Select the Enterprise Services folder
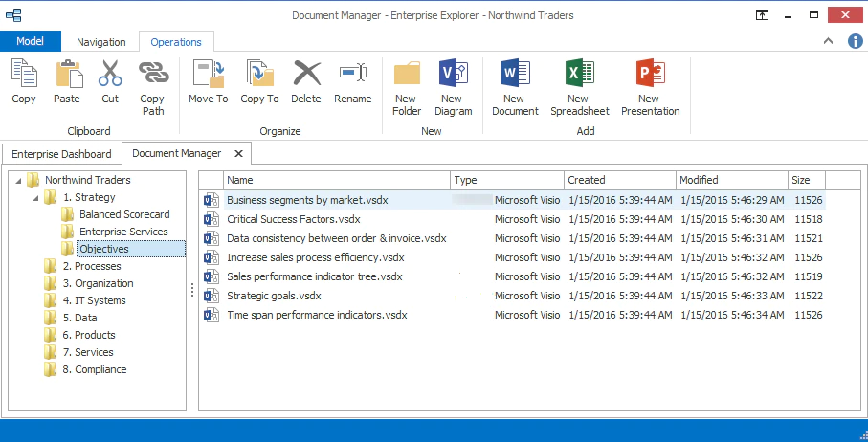The image size is (868, 442). pyautogui.click(x=123, y=232)
